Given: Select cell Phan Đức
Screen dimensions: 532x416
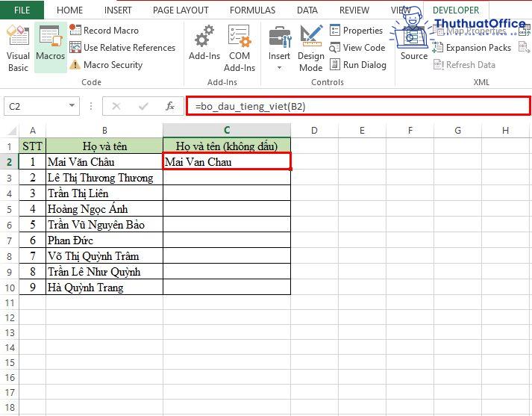Looking at the screenshot, I should point(104,240).
